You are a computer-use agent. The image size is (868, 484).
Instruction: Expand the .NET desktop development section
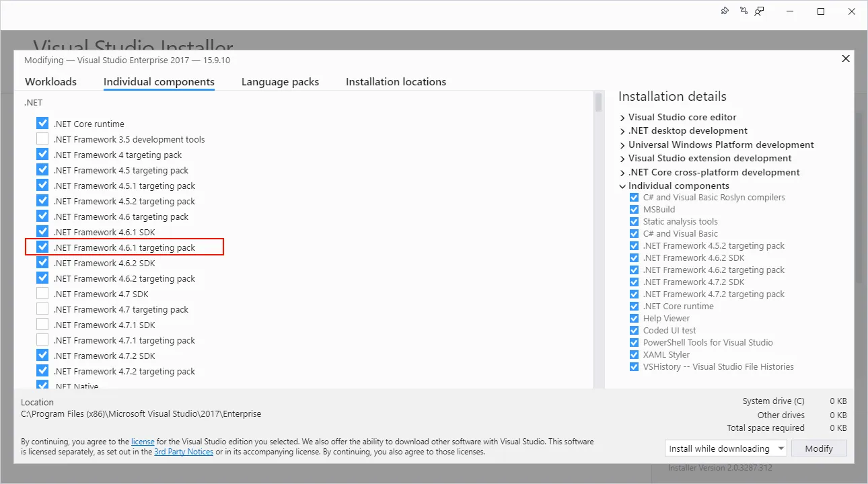pyautogui.click(x=622, y=130)
